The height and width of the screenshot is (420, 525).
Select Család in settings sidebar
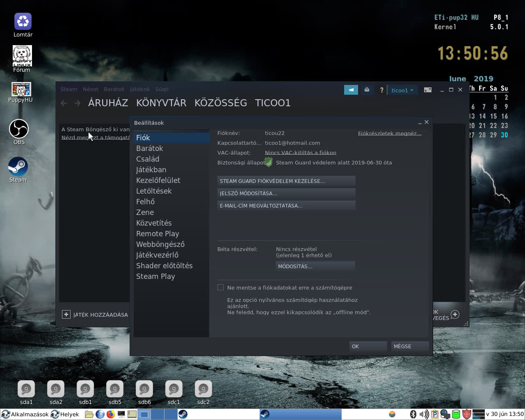pos(171,159)
